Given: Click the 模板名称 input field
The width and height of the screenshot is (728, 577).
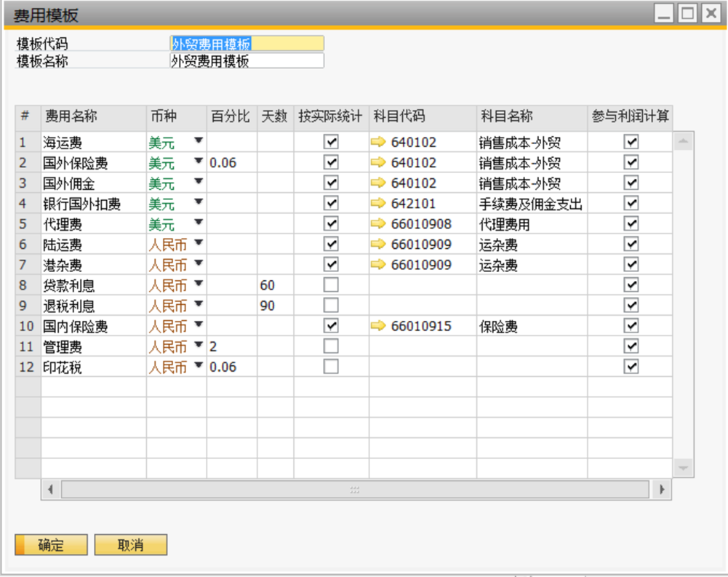Looking at the screenshot, I should [x=247, y=61].
